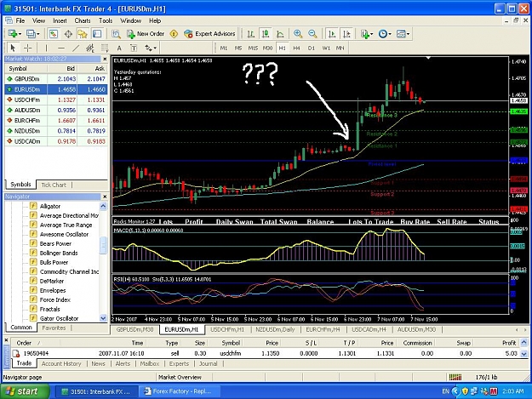The image size is (532, 399).
Task: Switch timeframe to M5
Action: coord(238,48)
